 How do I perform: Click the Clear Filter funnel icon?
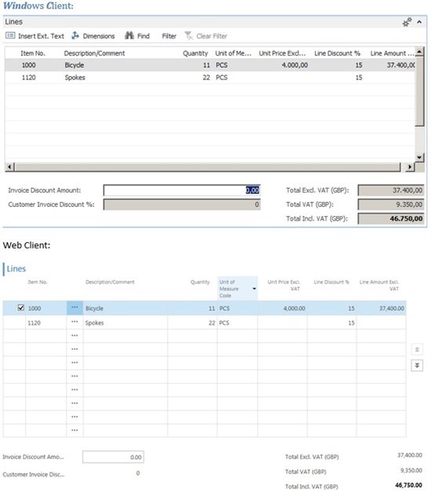189,35
